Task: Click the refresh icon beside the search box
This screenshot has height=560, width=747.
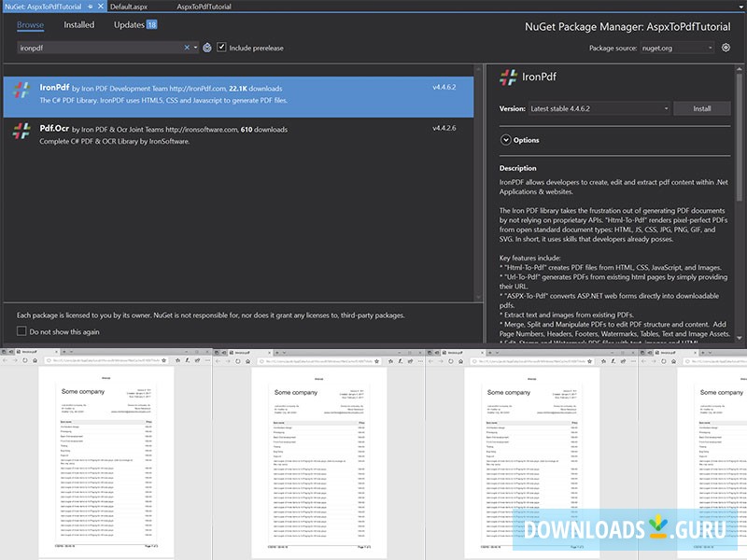Action: pos(207,47)
